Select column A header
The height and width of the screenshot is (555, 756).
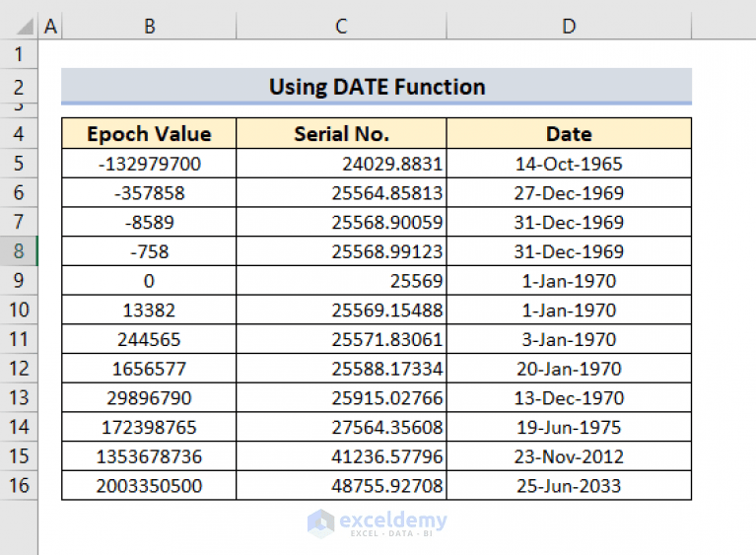coord(50,26)
